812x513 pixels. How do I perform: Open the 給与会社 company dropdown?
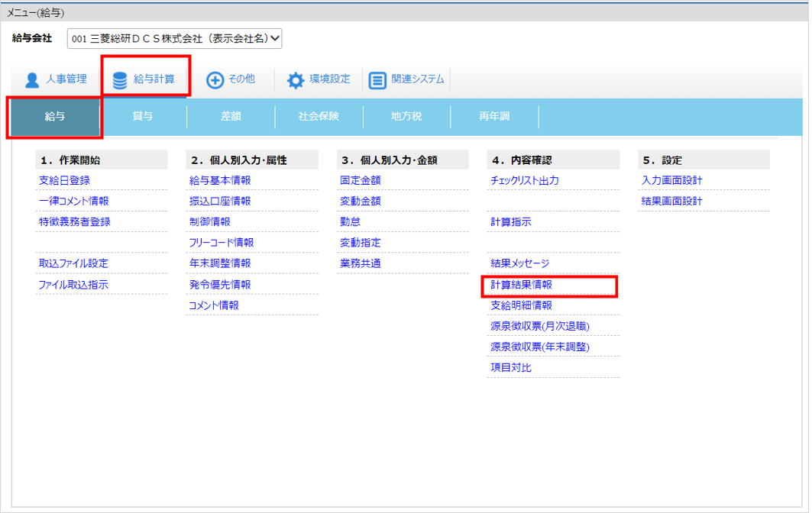pyautogui.click(x=174, y=38)
